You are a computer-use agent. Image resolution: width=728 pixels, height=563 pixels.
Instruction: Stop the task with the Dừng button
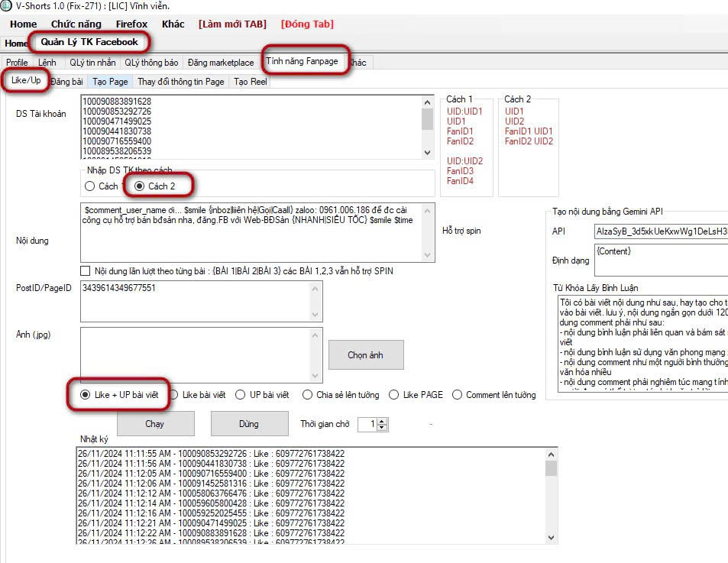[249, 424]
